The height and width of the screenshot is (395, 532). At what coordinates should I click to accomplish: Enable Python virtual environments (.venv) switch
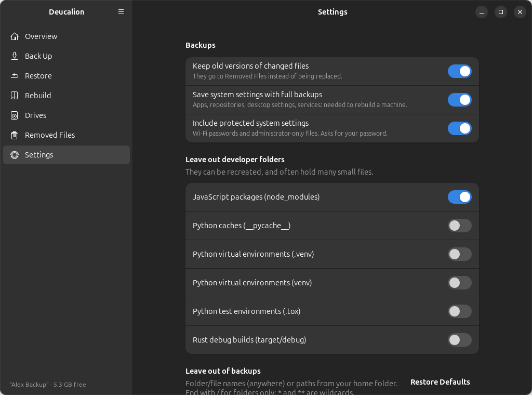459,254
